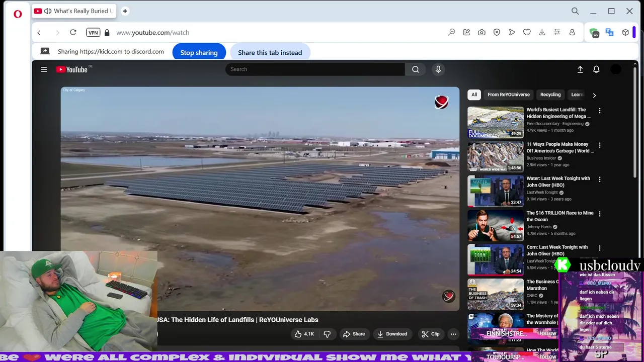Open the translate extension icon

point(609,32)
